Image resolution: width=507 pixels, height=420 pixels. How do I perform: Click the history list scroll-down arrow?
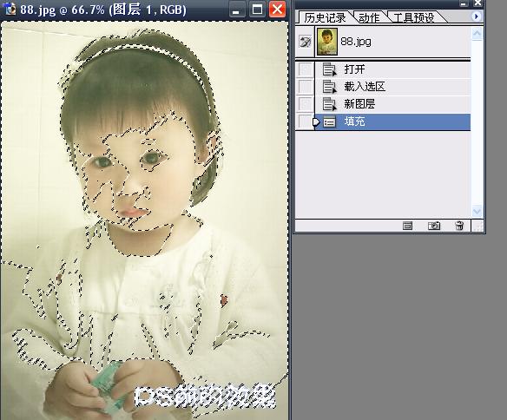477,212
